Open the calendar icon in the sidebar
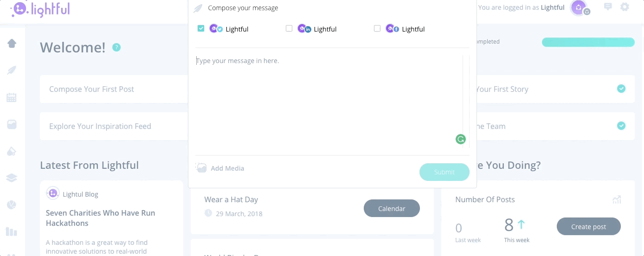 [12, 97]
